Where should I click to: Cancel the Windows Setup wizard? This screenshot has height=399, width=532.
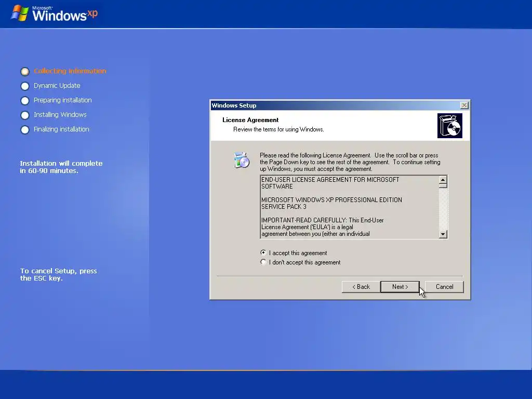pyautogui.click(x=444, y=287)
